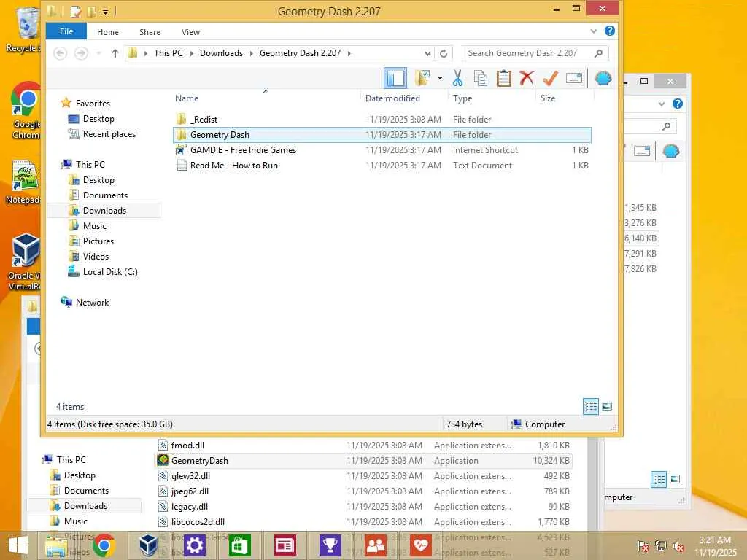Open folder options toolbar icon
This screenshot has width=747, height=560.
[422, 78]
